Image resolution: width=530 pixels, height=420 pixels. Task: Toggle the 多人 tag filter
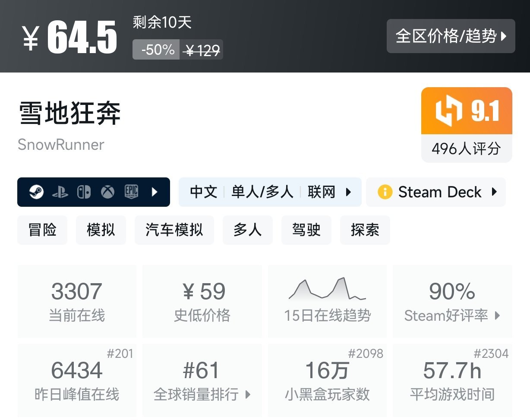point(248,230)
